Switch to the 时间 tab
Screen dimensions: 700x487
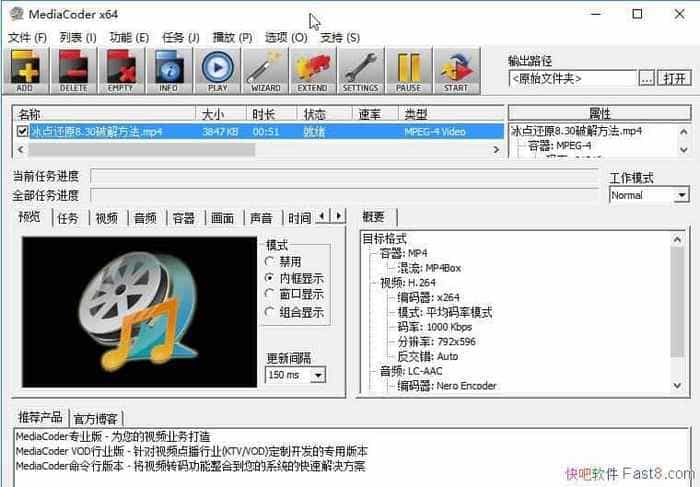point(299,218)
